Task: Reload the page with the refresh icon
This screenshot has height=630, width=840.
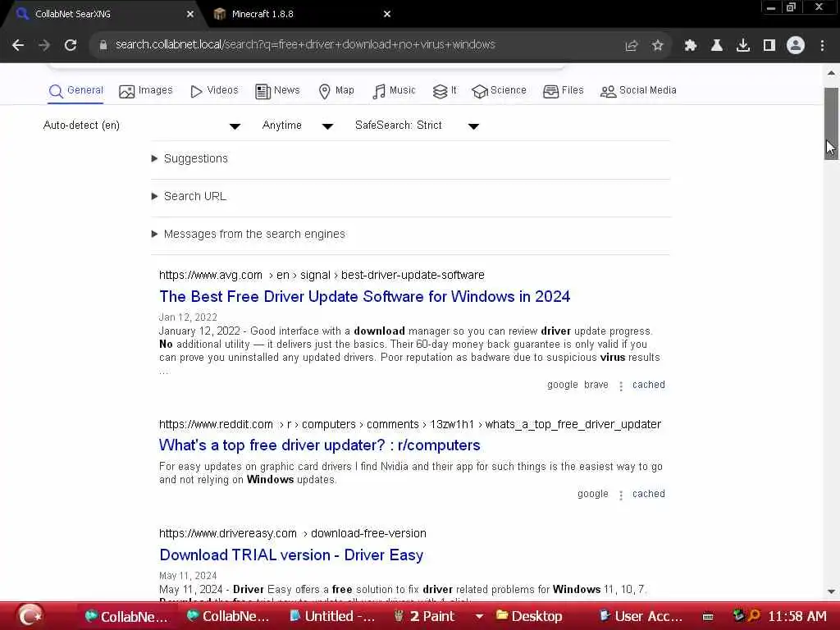Action: (71, 45)
